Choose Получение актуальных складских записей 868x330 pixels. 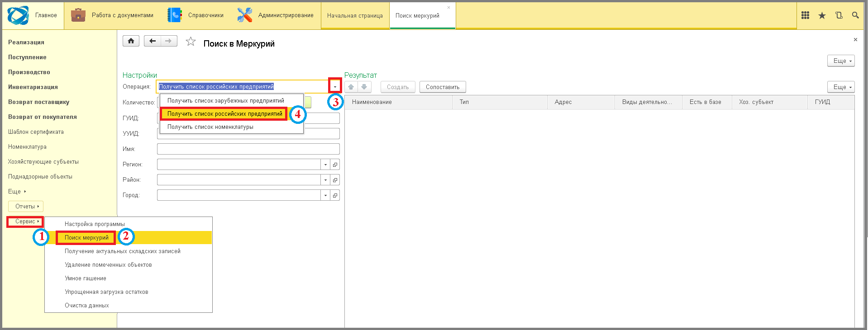click(x=129, y=251)
